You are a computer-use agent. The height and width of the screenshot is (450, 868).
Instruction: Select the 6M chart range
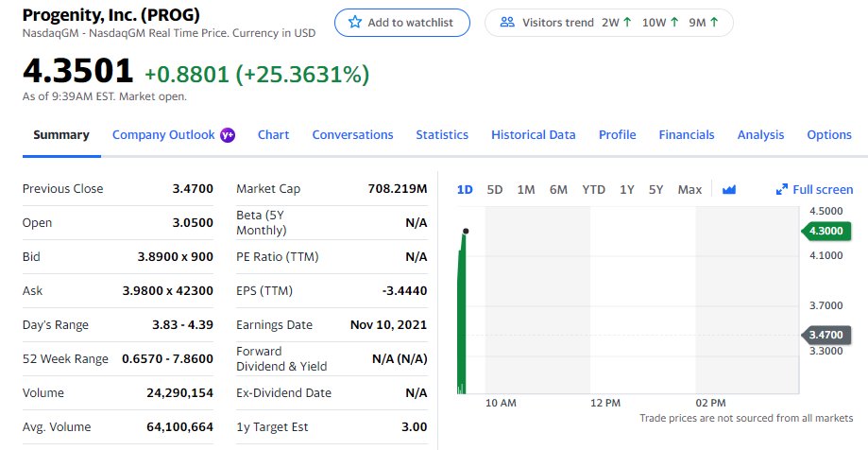(558, 189)
